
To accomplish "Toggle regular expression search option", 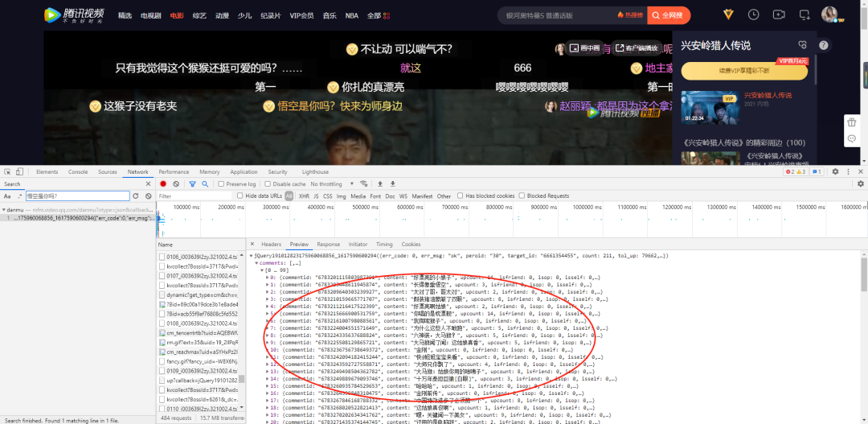I will coord(20,196).
